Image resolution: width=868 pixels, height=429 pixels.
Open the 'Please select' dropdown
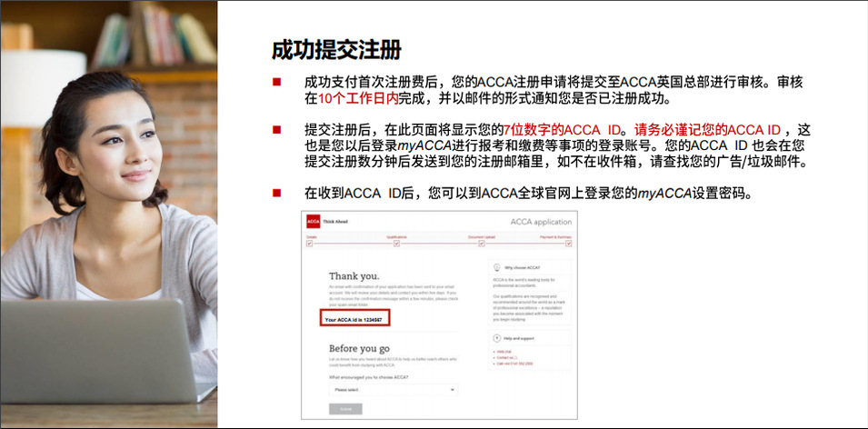tap(393, 389)
